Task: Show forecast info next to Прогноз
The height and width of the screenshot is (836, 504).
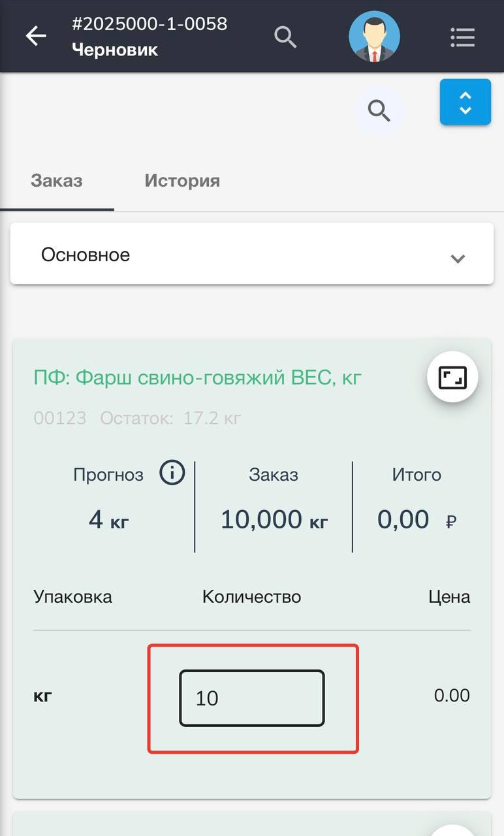Action: point(172,472)
